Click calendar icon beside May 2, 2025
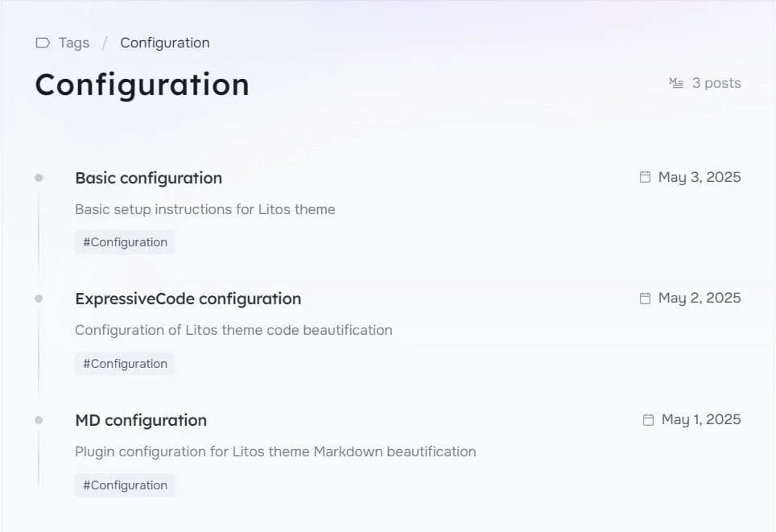 pos(645,298)
